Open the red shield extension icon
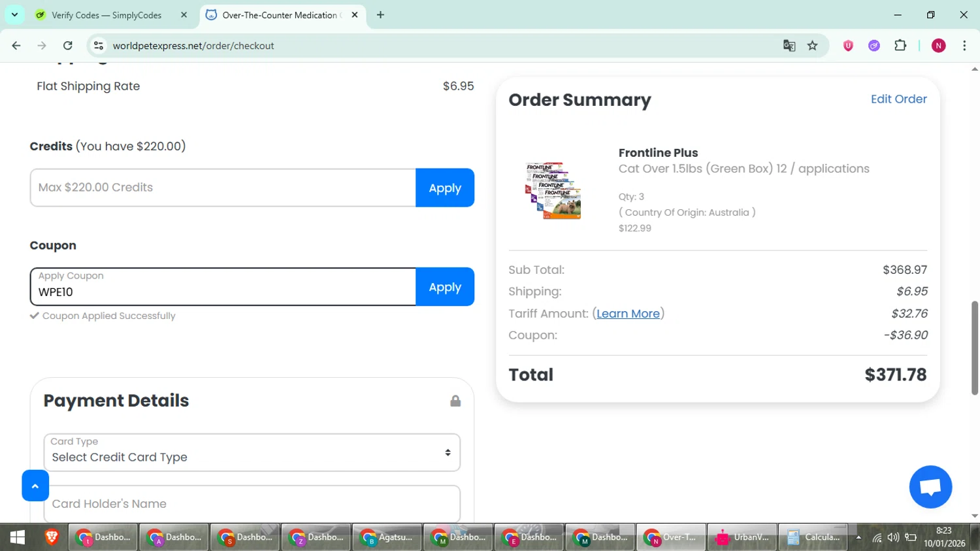This screenshot has width=980, height=551. point(848,46)
